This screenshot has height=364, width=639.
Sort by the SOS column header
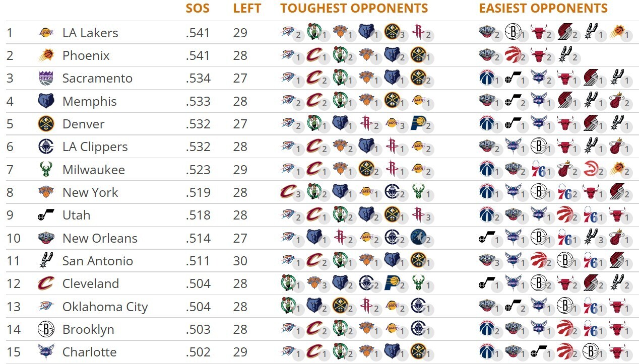(198, 8)
